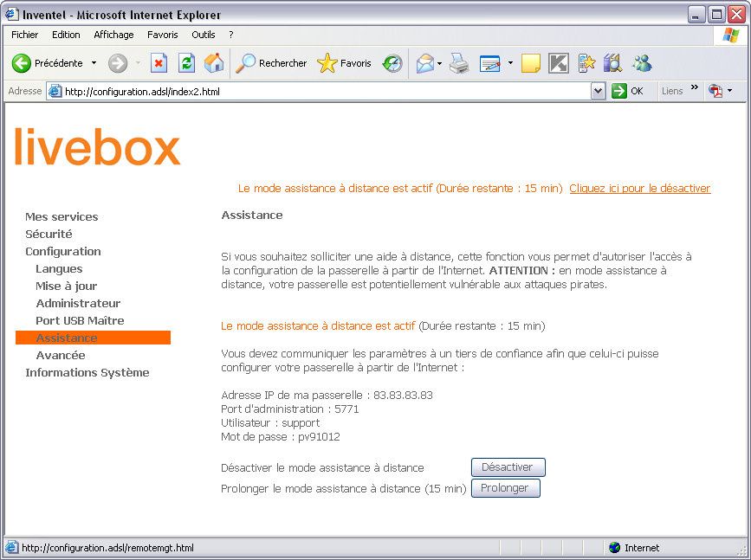Click the K logo toolbar icon
This screenshot has width=751, height=560.
pyautogui.click(x=559, y=63)
